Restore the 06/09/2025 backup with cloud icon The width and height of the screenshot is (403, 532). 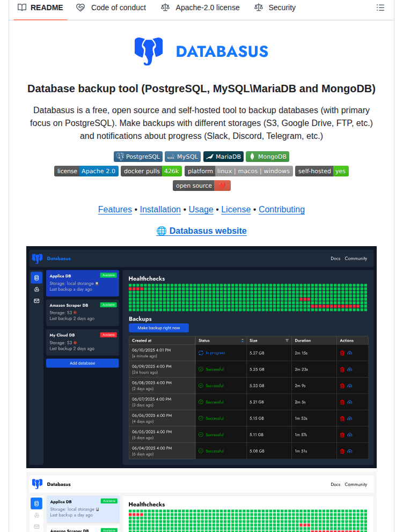(350, 370)
